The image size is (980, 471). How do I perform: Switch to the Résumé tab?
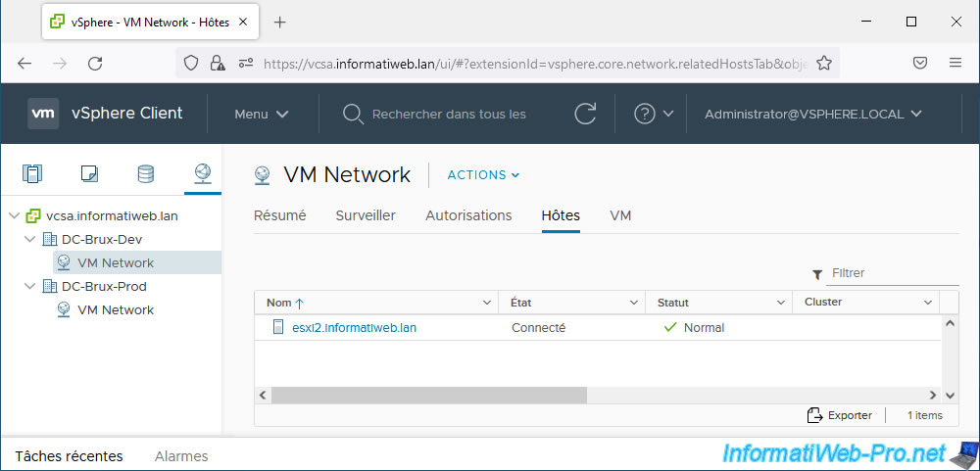tap(279, 215)
